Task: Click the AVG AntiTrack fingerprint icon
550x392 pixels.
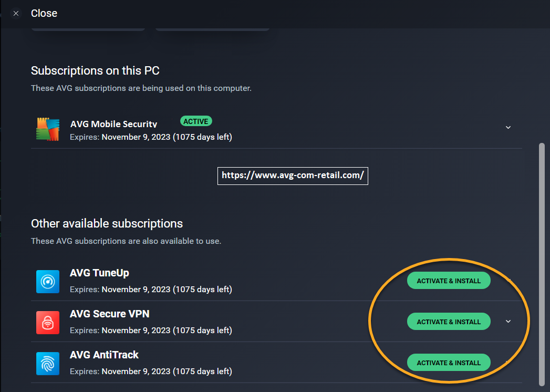Action: point(48,364)
